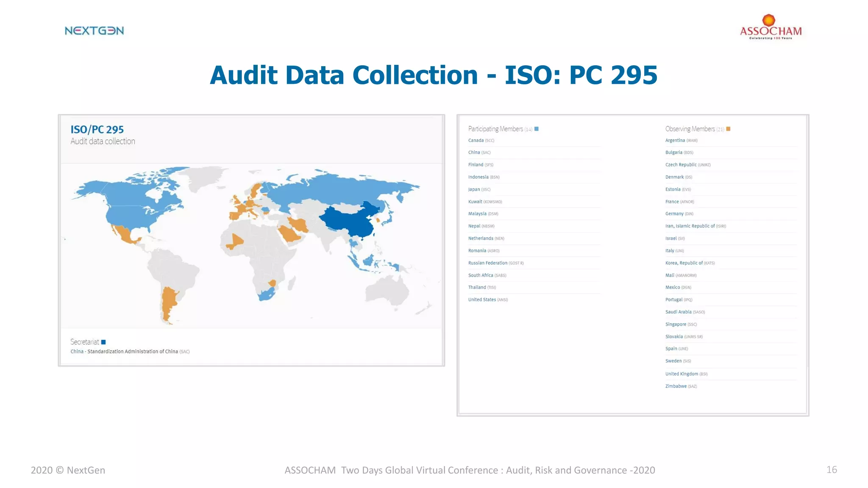The image size is (868, 488).
Task: Click Thailand (TISI) entry
Action: coord(482,287)
